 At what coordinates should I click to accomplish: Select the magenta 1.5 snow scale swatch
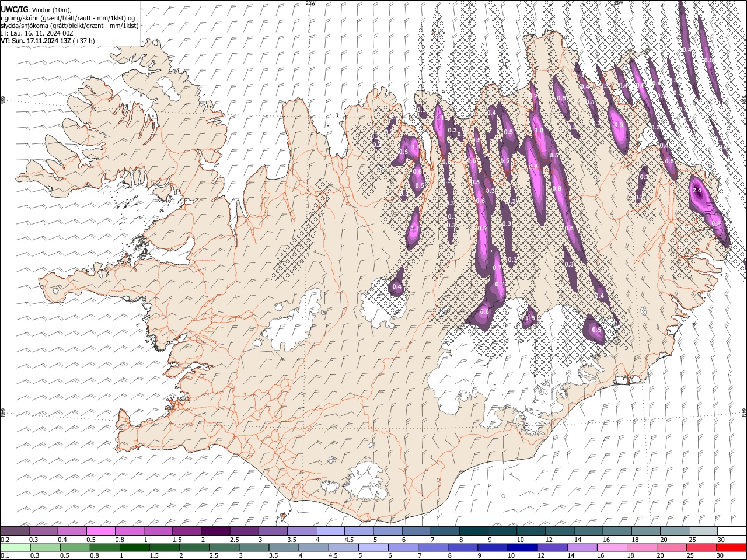tap(187, 531)
